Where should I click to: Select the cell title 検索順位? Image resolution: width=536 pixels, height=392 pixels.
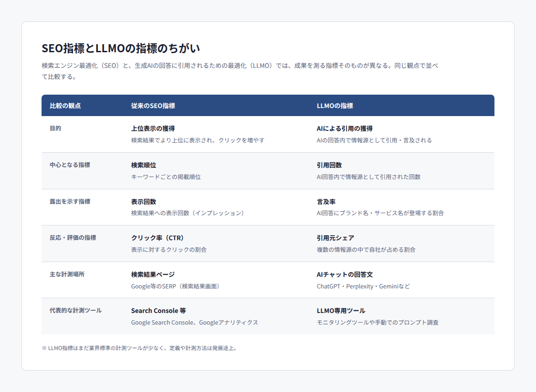[143, 165]
